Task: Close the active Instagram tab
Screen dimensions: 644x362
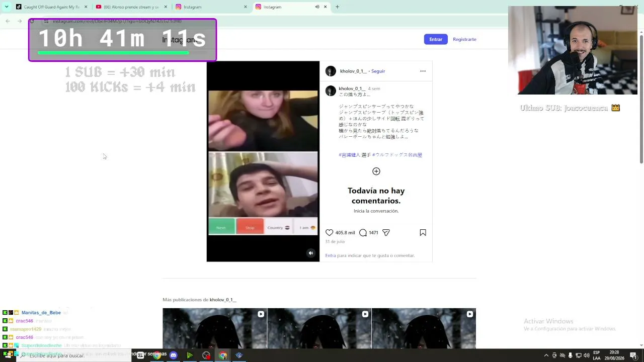Action: coord(326,7)
